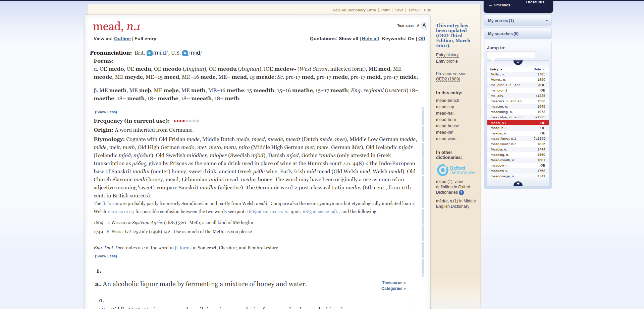Play the British pronunciation audio
Screen dimensions: 644x309
pos(150,53)
